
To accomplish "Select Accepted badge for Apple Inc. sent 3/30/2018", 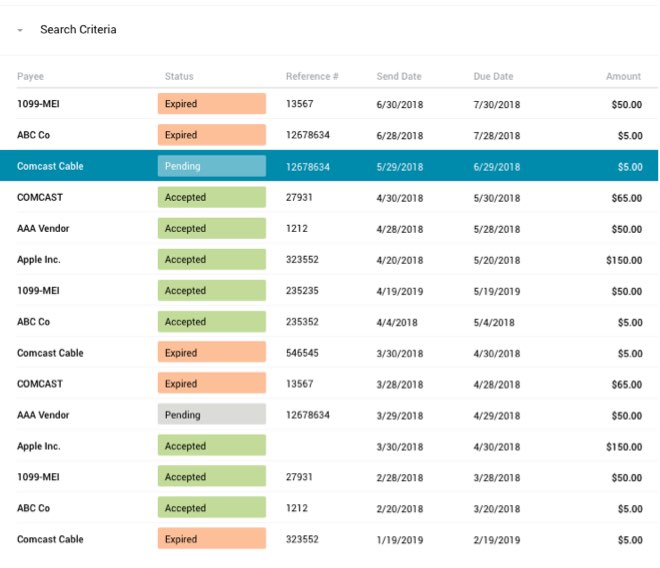I will click(x=212, y=446).
